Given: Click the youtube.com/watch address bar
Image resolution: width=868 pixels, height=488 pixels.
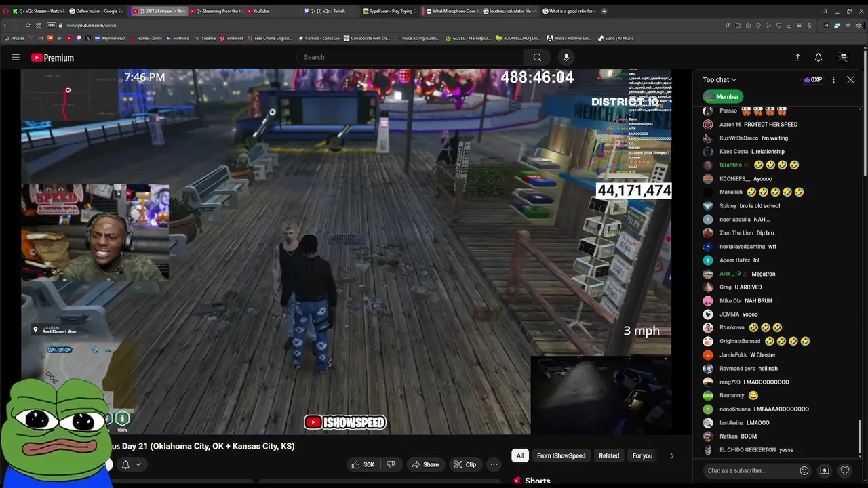Looking at the screenshot, I should 92,25.
